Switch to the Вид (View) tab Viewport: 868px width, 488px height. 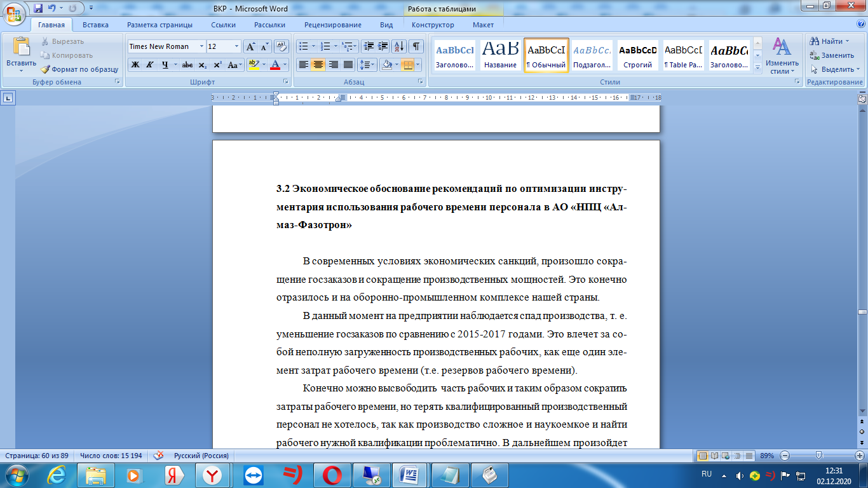[386, 25]
